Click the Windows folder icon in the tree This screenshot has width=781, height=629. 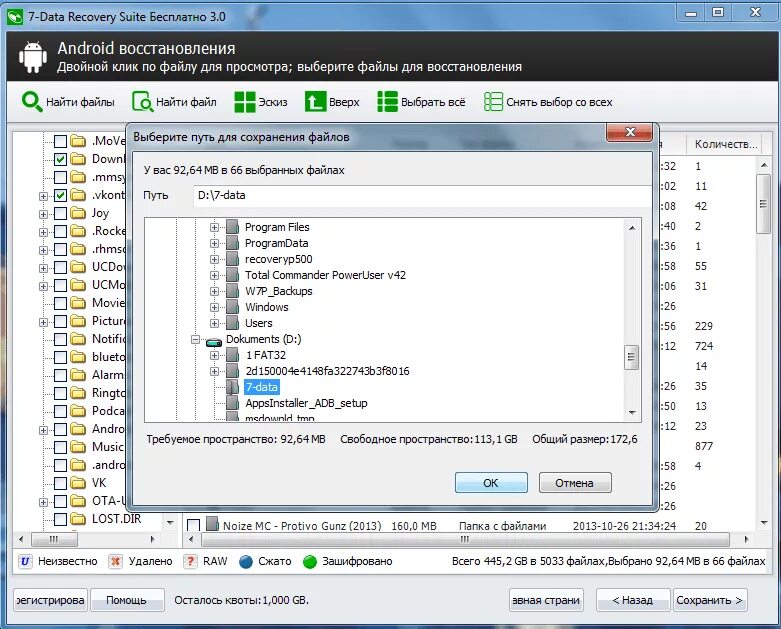pyautogui.click(x=232, y=307)
